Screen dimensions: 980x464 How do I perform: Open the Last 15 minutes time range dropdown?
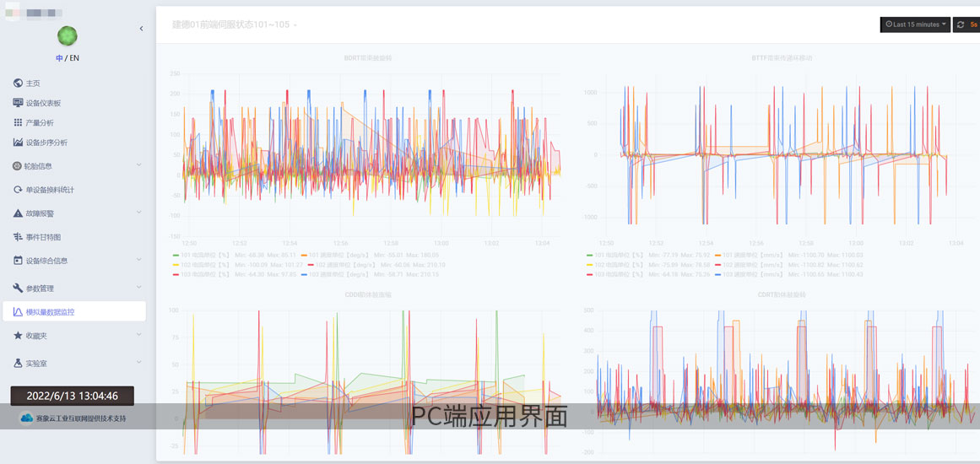pos(916,24)
